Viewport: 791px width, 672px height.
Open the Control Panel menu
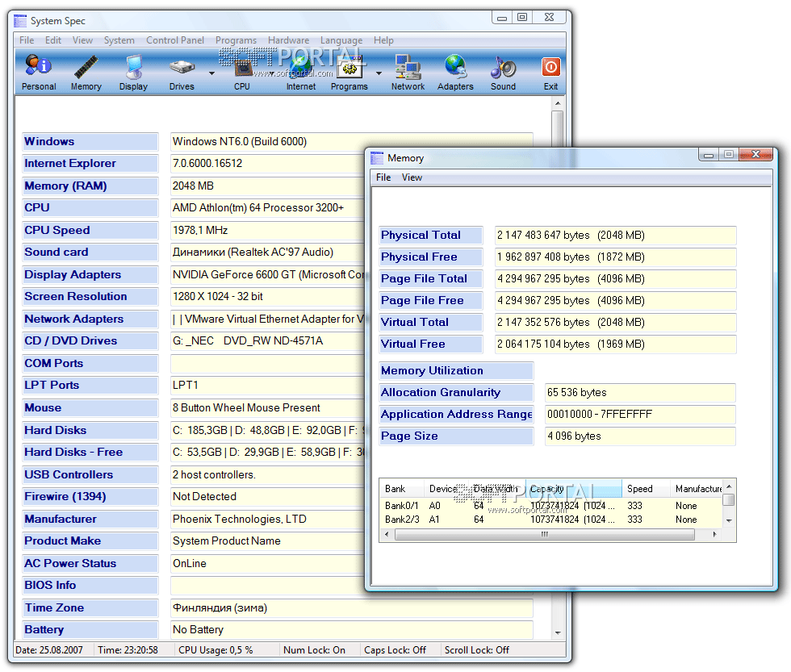click(x=175, y=40)
